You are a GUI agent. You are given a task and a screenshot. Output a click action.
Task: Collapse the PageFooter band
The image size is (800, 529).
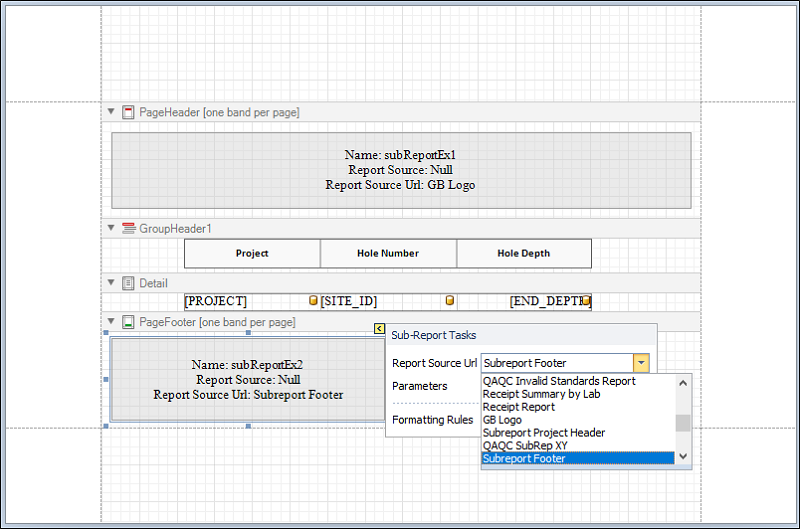pos(111,323)
